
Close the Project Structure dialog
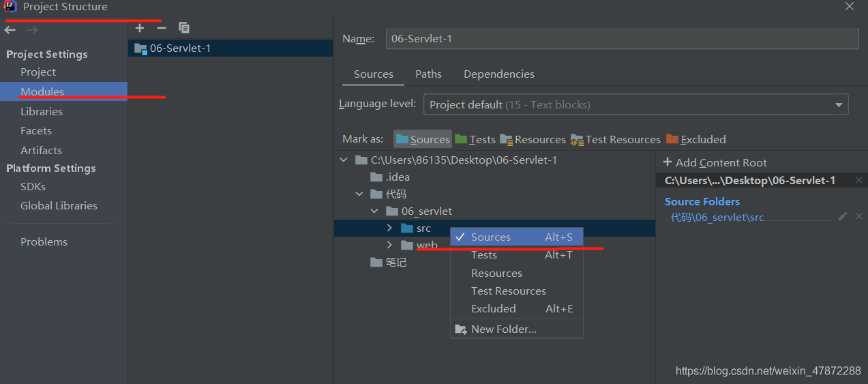(850, 6)
